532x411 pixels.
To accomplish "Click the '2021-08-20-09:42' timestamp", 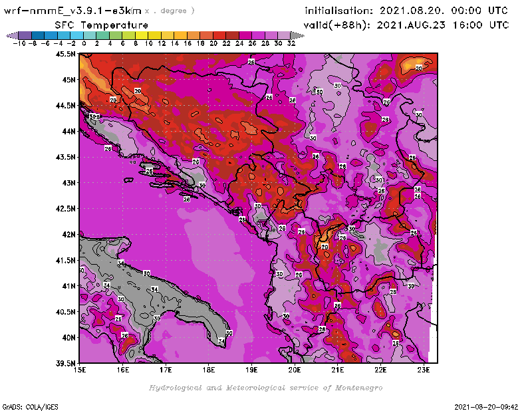I will (x=486, y=407).
